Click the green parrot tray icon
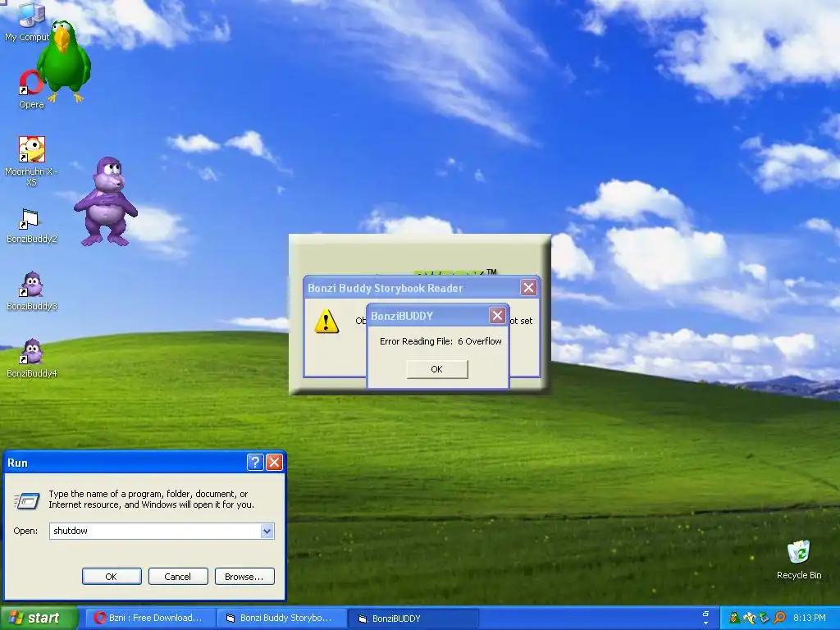 click(734, 618)
